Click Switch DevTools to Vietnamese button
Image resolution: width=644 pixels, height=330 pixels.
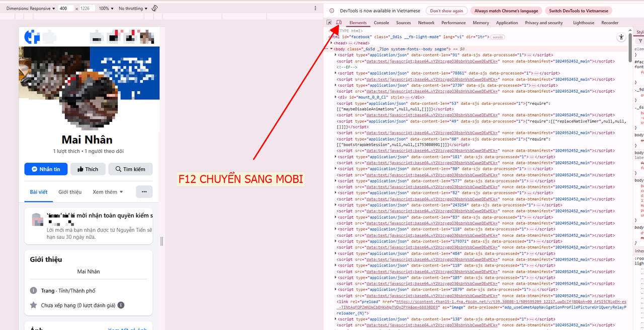(x=579, y=11)
